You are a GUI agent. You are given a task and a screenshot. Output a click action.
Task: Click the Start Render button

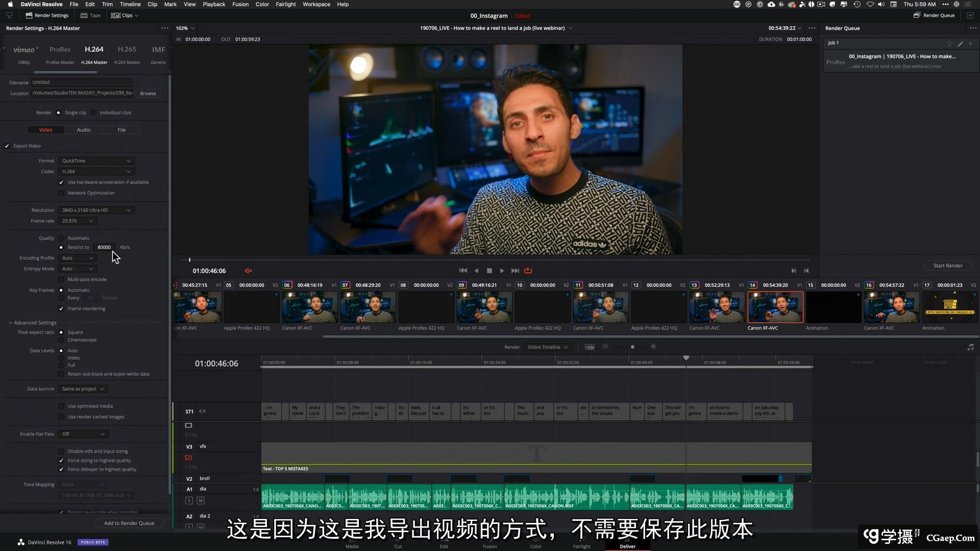tap(947, 266)
